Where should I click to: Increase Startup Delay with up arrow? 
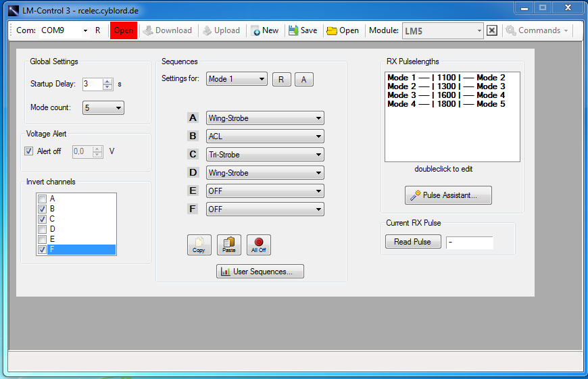coord(107,81)
